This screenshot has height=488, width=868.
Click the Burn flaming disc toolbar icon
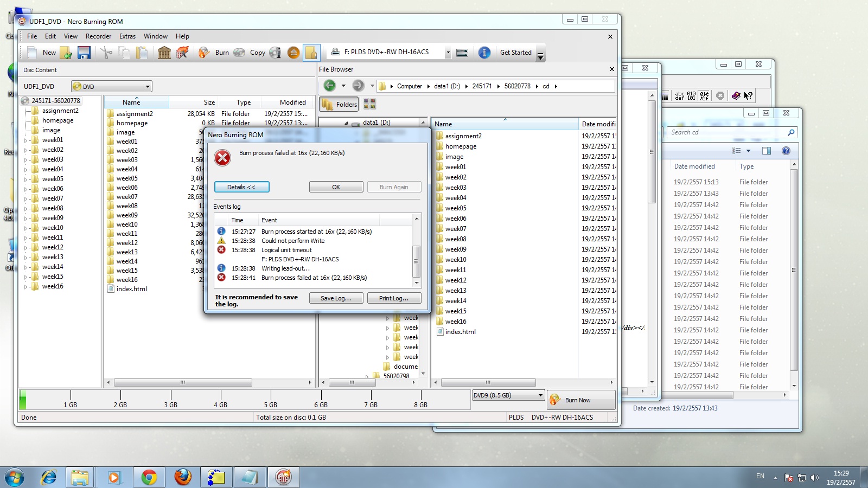tap(204, 53)
